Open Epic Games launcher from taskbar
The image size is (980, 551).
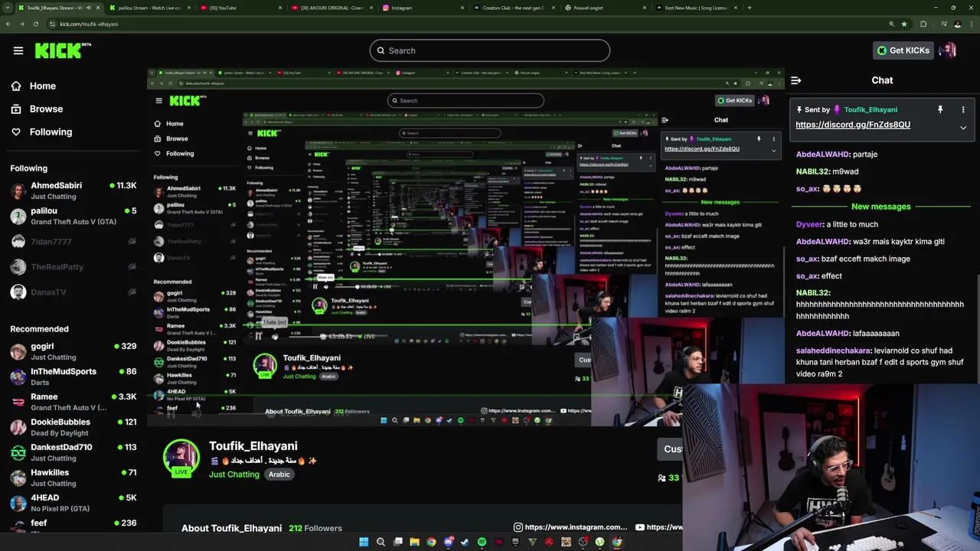pos(515,542)
